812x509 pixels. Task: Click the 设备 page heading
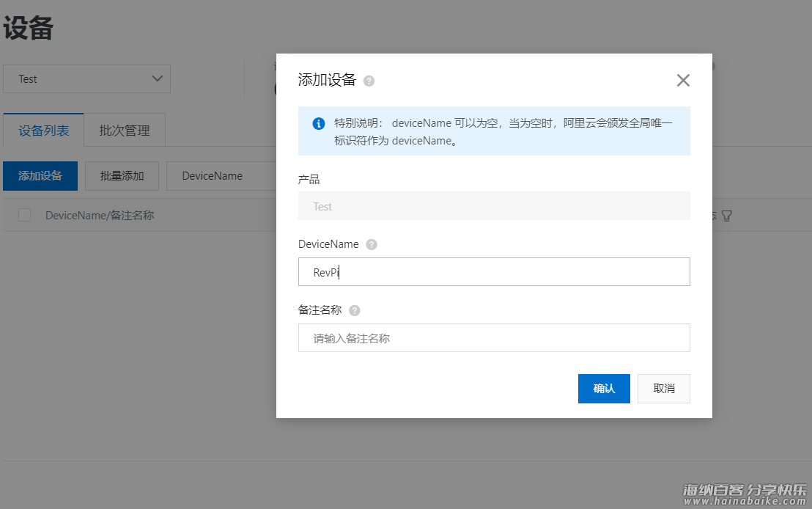tap(28, 28)
